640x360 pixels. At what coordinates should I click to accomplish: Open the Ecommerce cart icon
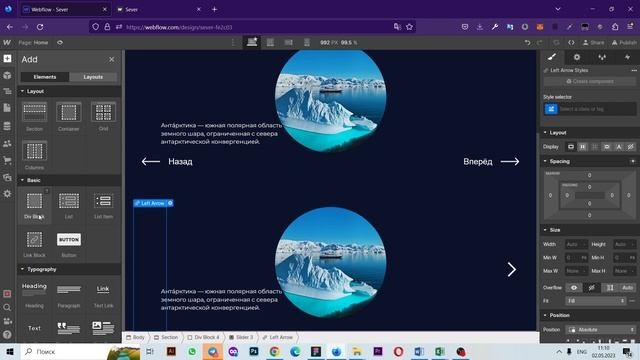(7, 160)
